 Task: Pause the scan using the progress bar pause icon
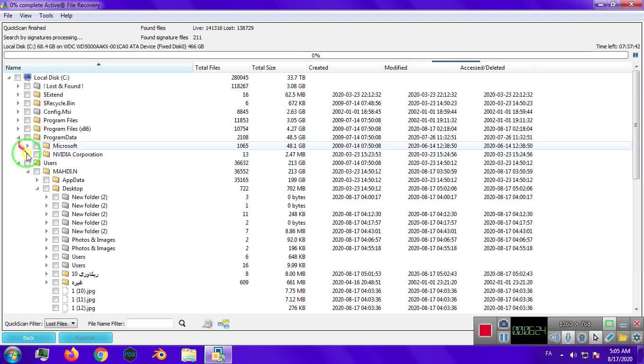click(x=635, y=55)
